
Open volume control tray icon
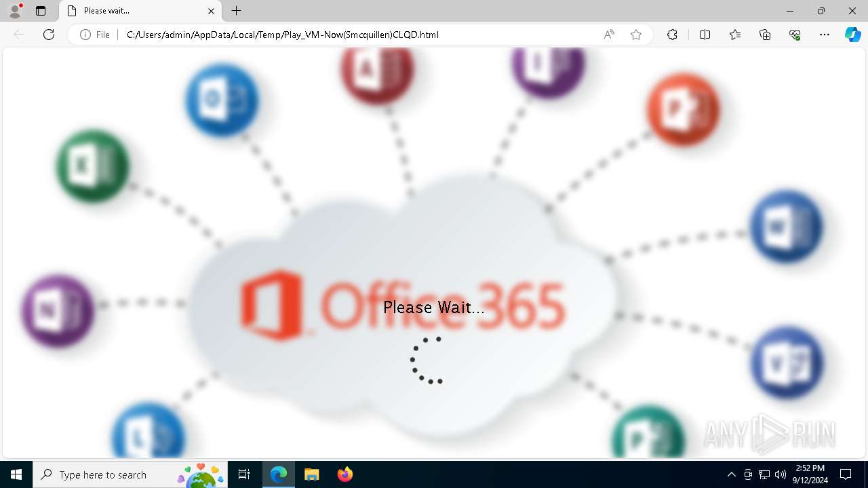tap(781, 474)
